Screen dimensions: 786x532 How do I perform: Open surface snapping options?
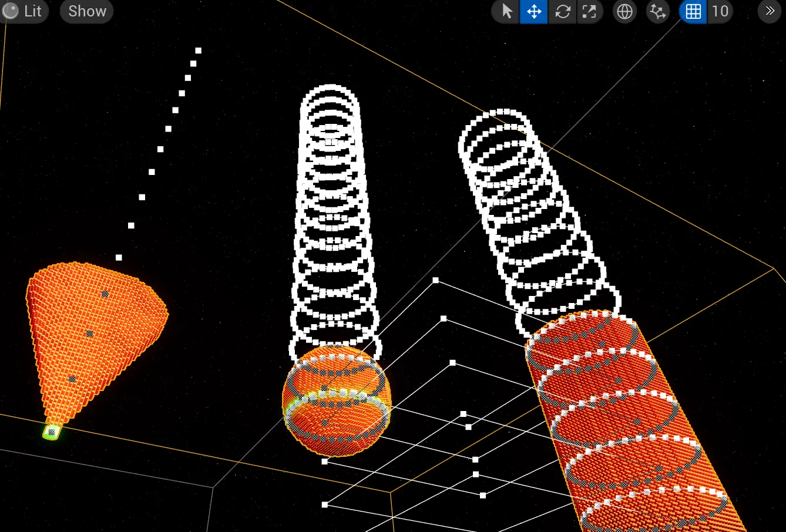(x=657, y=12)
